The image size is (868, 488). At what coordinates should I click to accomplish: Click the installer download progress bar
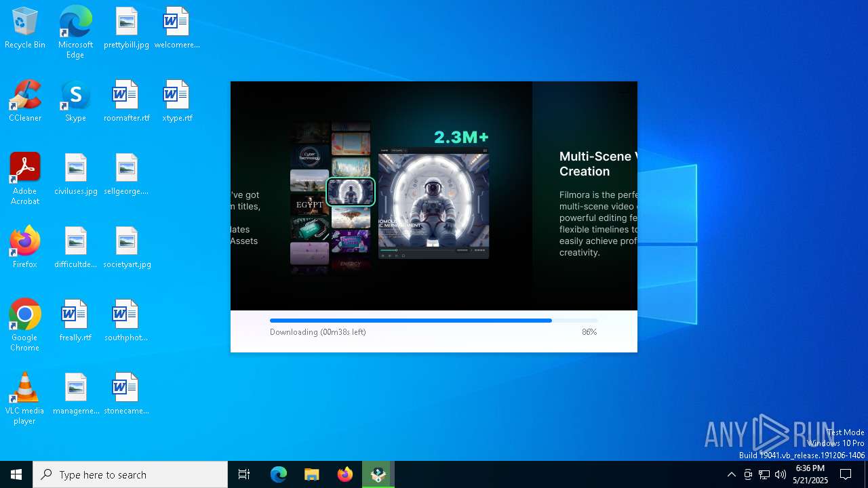click(x=434, y=321)
